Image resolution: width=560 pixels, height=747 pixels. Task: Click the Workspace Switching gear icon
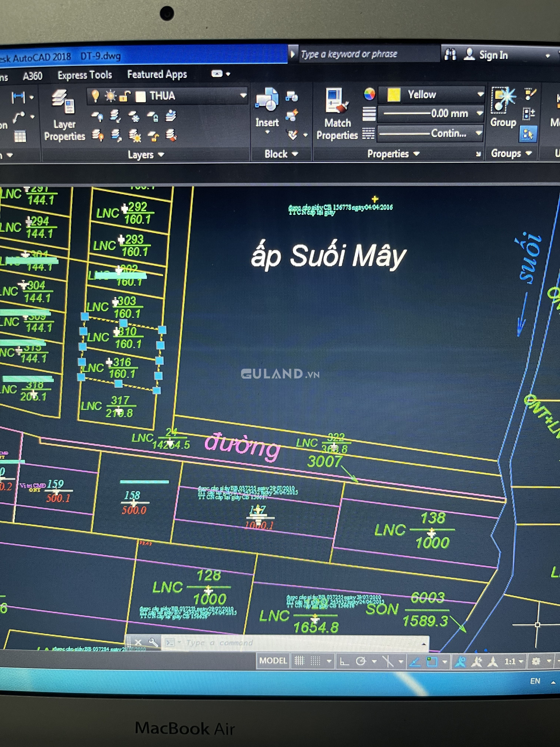(536, 661)
